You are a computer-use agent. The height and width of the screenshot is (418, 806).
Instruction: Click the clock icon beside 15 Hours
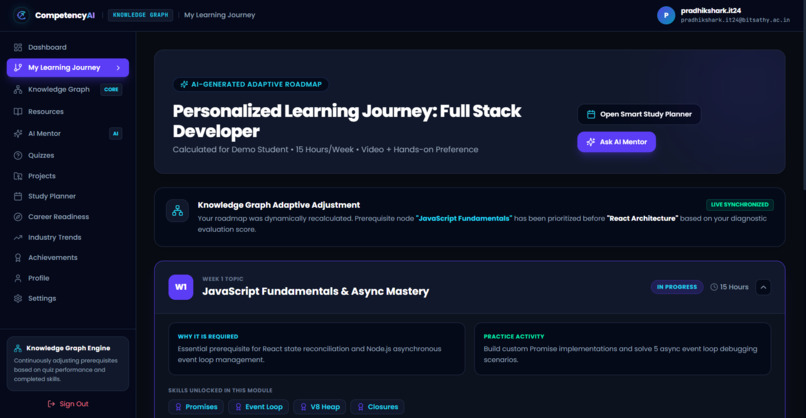pos(714,287)
